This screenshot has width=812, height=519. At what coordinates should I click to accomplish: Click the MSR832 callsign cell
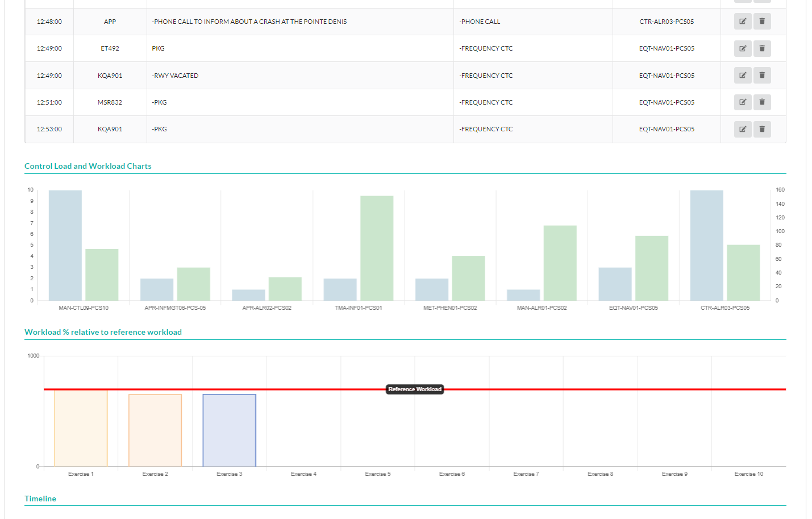pyautogui.click(x=110, y=102)
